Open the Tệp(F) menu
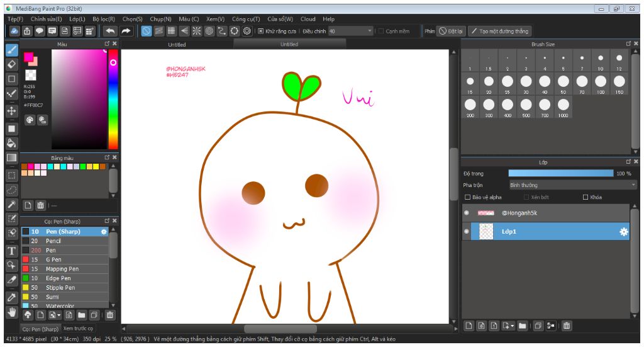 click(x=15, y=19)
